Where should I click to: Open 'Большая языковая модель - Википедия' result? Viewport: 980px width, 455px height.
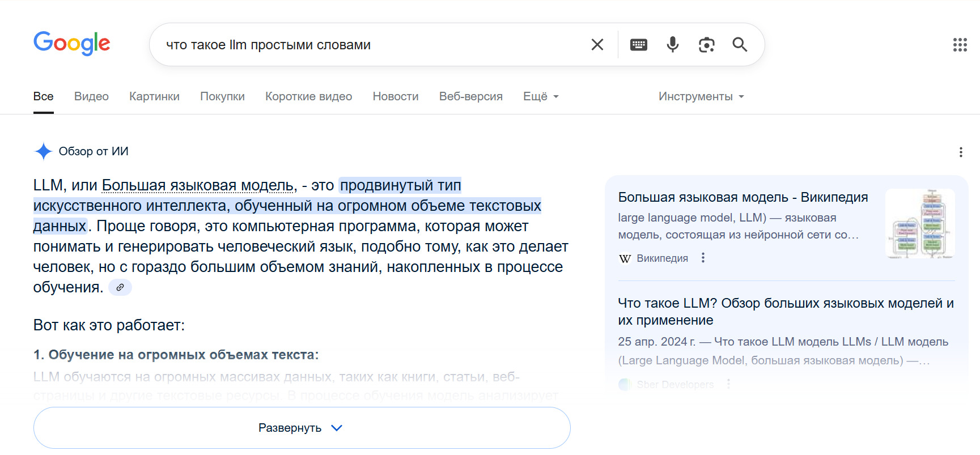(743, 197)
